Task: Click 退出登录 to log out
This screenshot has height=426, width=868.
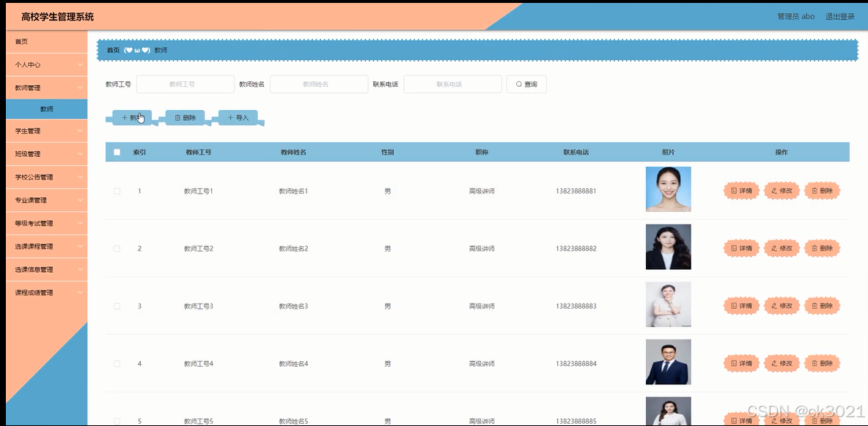Action: (839, 17)
